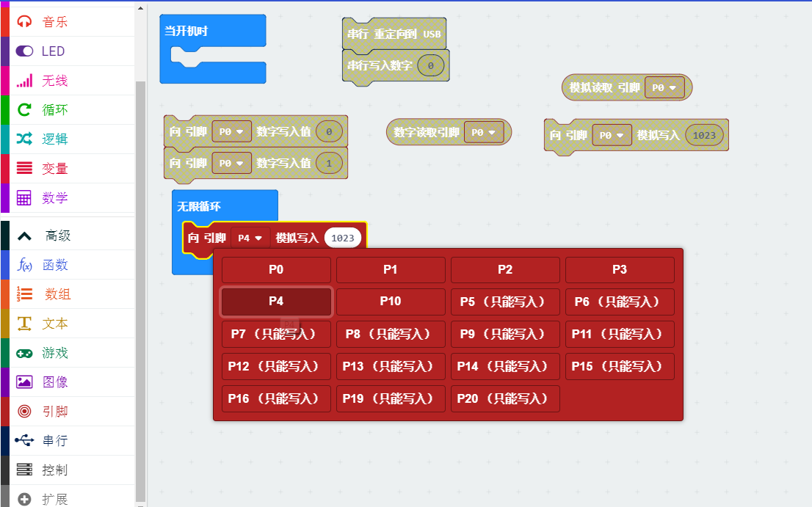The width and height of the screenshot is (812, 507).
Task: Select the 当开机时 start block
Action: (213, 31)
